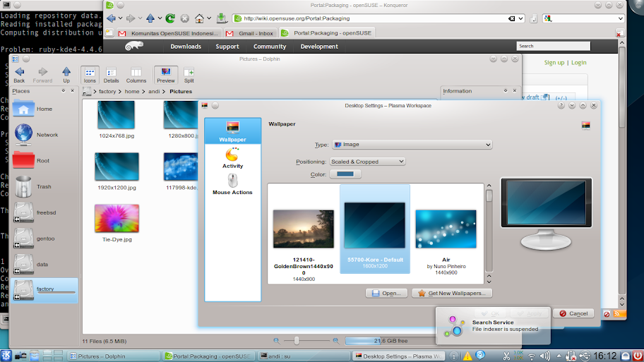The width and height of the screenshot is (644, 362).
Task: Click Login link on openSUSE page
Action: pos(579,62)
